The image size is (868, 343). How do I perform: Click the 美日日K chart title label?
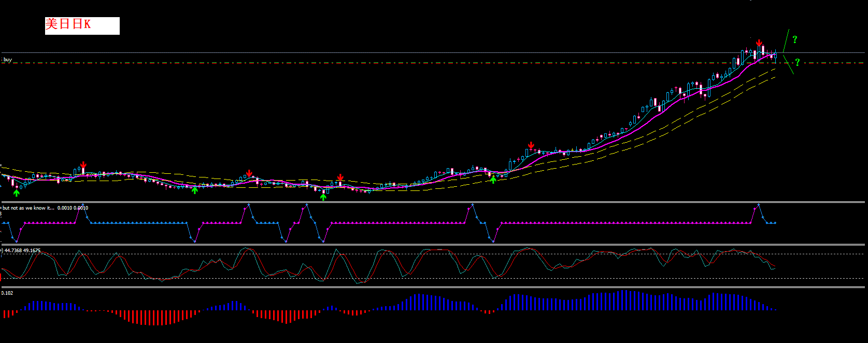click(x=82, y=25)
